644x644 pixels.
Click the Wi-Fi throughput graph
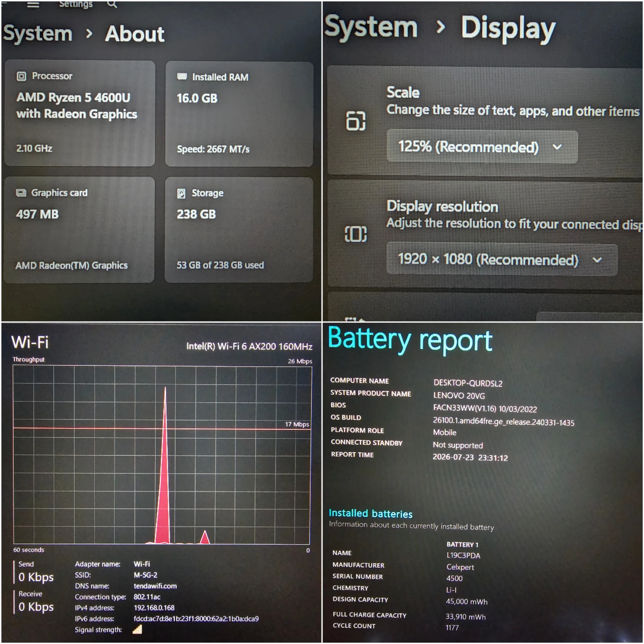pos(161,454)
